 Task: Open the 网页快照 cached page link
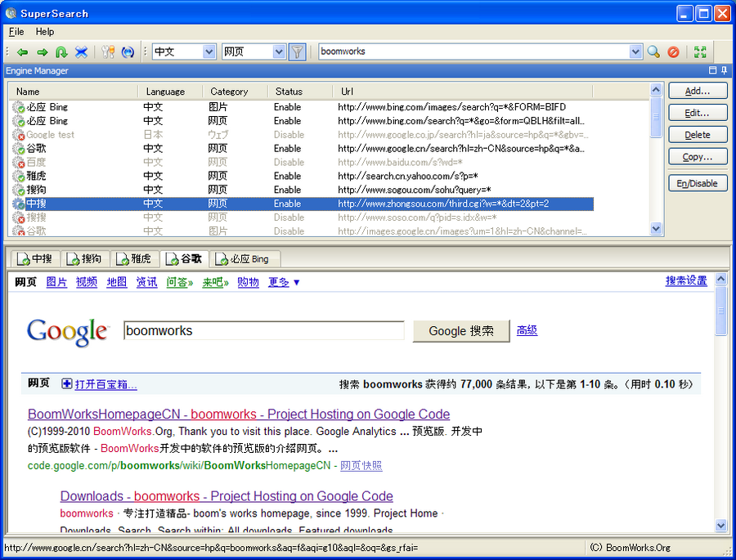(361, 466)
